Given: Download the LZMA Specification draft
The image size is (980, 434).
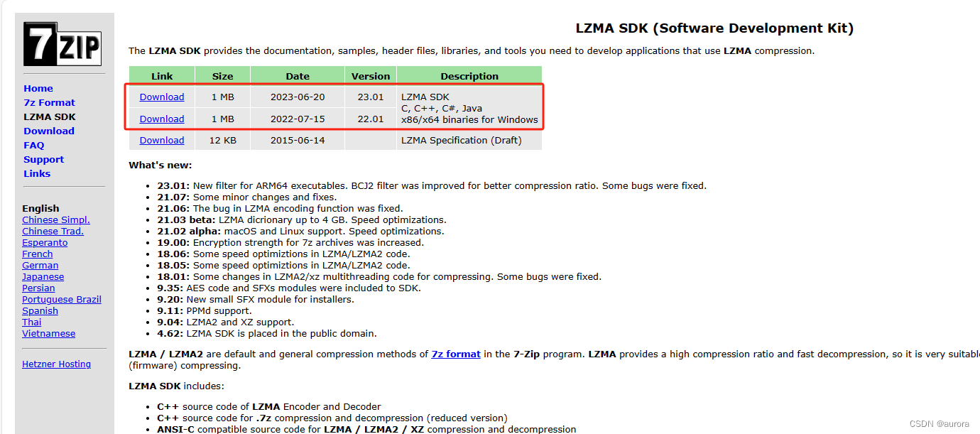Looking at the screenshot, I should 162,140.
